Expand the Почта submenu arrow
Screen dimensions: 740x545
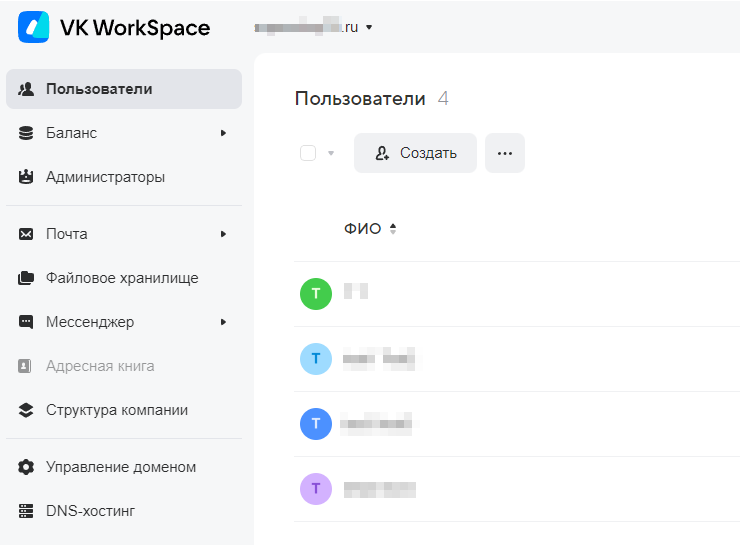click(223, 234)
